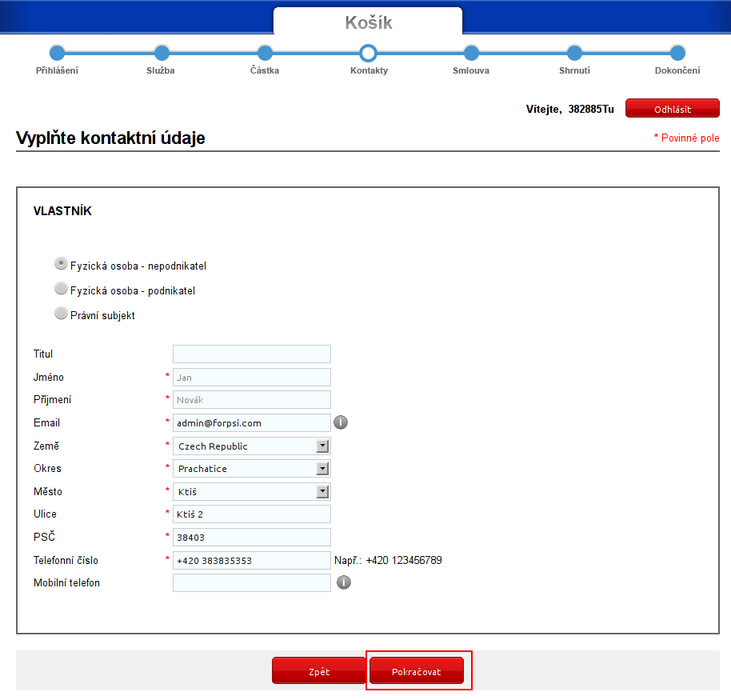Focus the Titul input field
Image resolution: width=731 pixels, height=700 pixels.
point(251,354)
